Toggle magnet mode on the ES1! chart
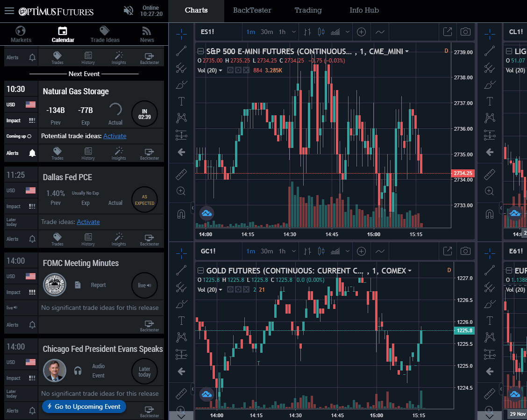This screenshot has width=527, height=420. pos(181,214)
